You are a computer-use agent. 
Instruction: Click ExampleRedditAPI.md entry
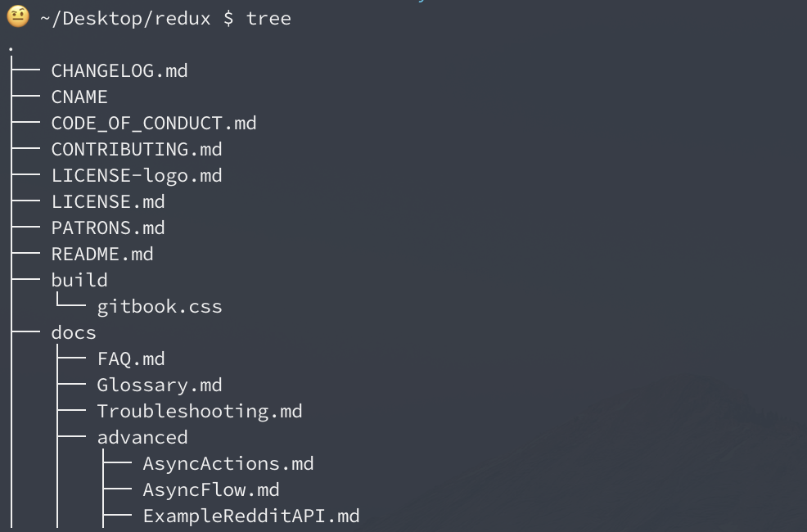point(251,516)
